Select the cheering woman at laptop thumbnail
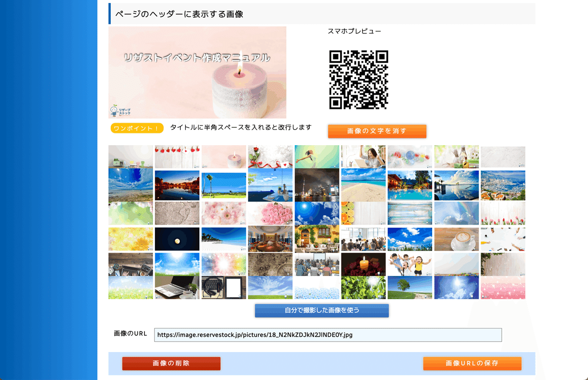 363,156
